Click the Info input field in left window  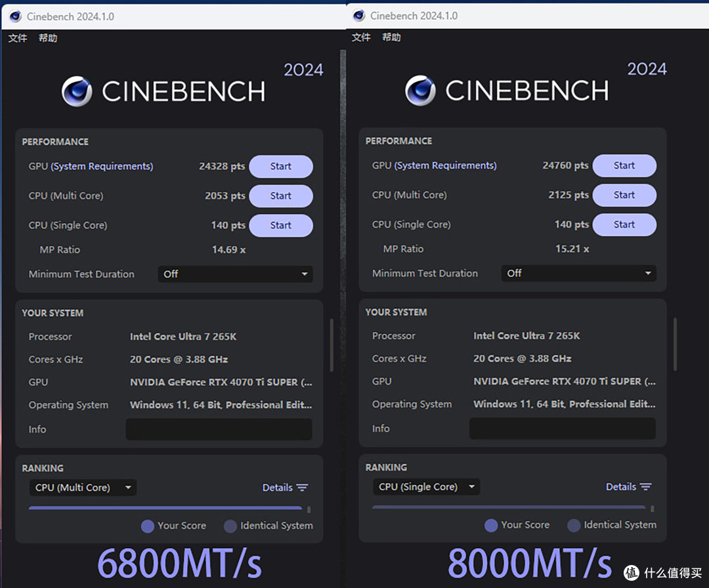[x=219, y=429]
